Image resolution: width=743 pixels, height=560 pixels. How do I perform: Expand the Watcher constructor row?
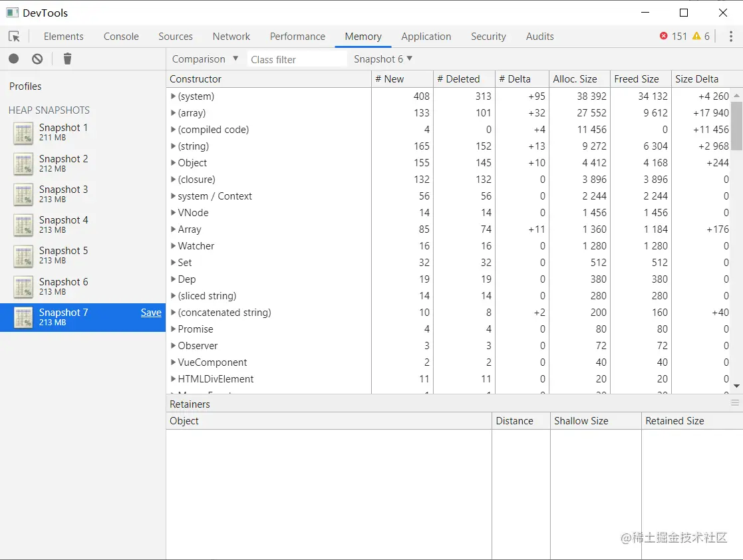[x=173, y=246]
